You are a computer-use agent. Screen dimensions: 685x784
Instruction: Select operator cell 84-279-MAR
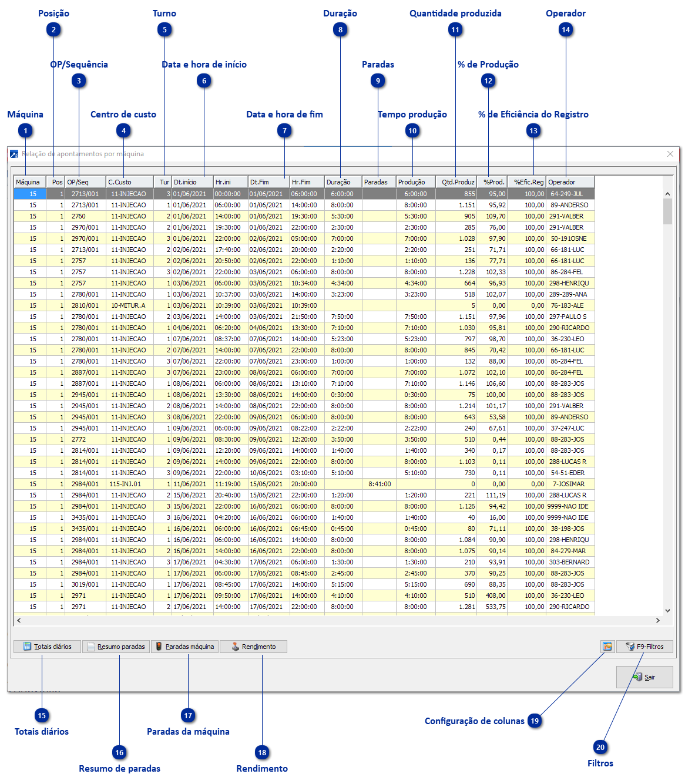[570, 551]
